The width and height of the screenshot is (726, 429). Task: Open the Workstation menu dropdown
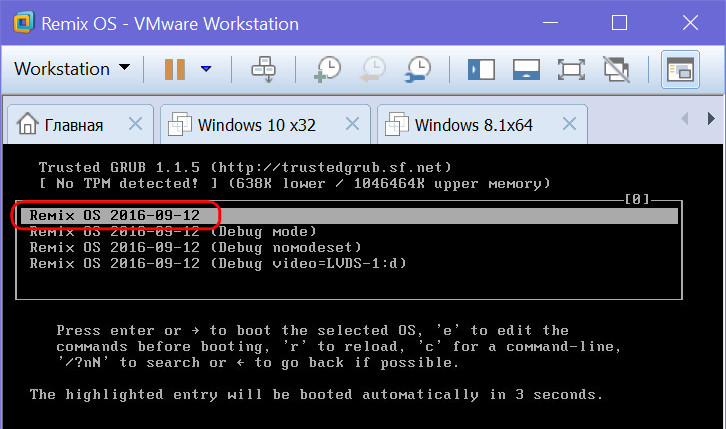point(72,69)
